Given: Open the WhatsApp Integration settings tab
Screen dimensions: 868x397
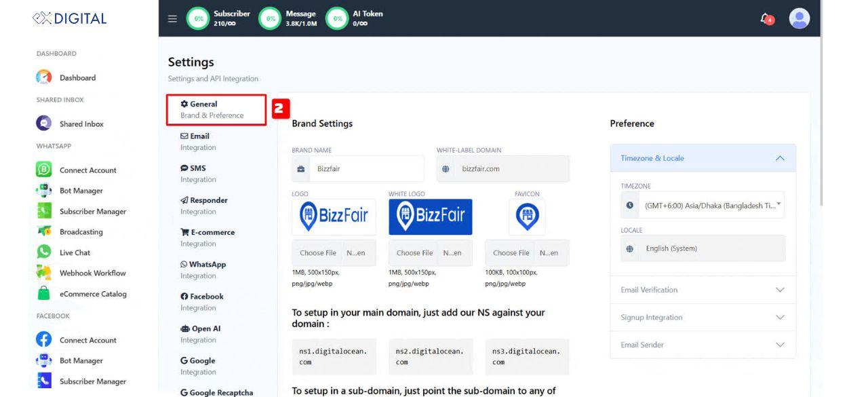Looking at the screenshot, I should [203, 269].
